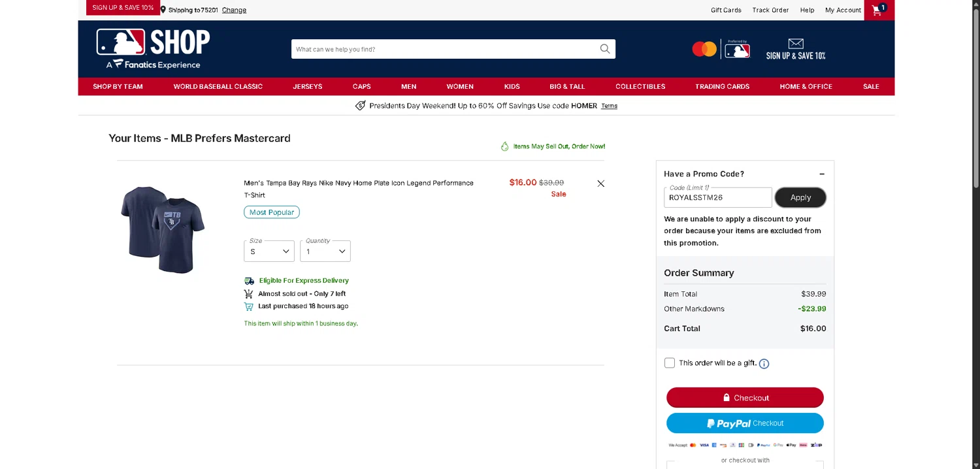Remove the Rays T-shirt with X
Viewport: 980px width, 469px height.
tap(601, 184)
